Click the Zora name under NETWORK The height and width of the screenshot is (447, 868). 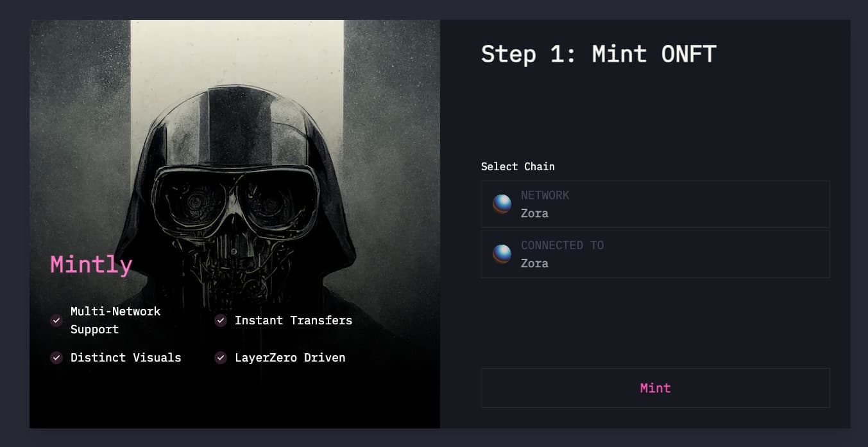(x=534, y=213)
